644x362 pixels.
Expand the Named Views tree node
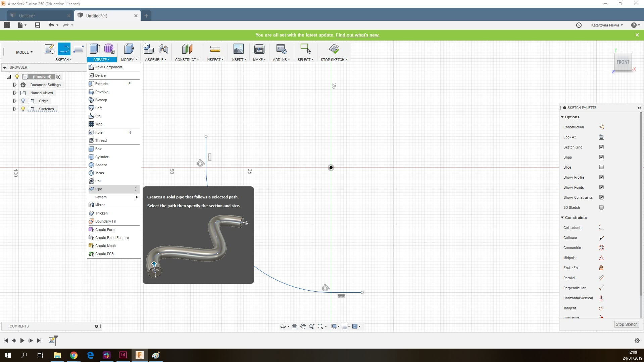click(15, 93)
